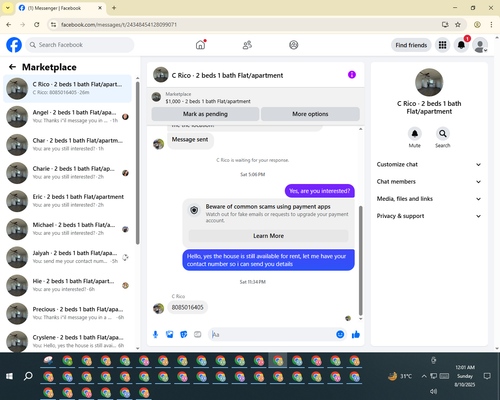Viewport: 500px width, 400px height.
Task: Open conversation info purple icon
Action: [x=352, y=75]
